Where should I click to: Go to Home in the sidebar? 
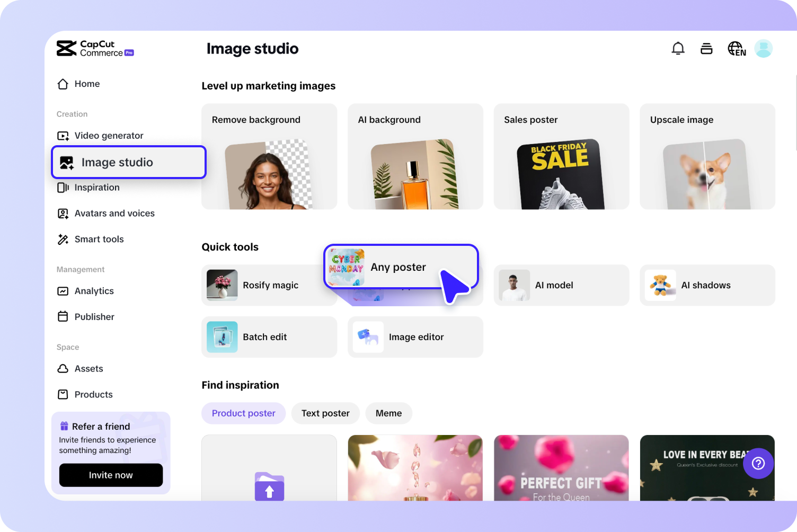(x=87, y=84)
